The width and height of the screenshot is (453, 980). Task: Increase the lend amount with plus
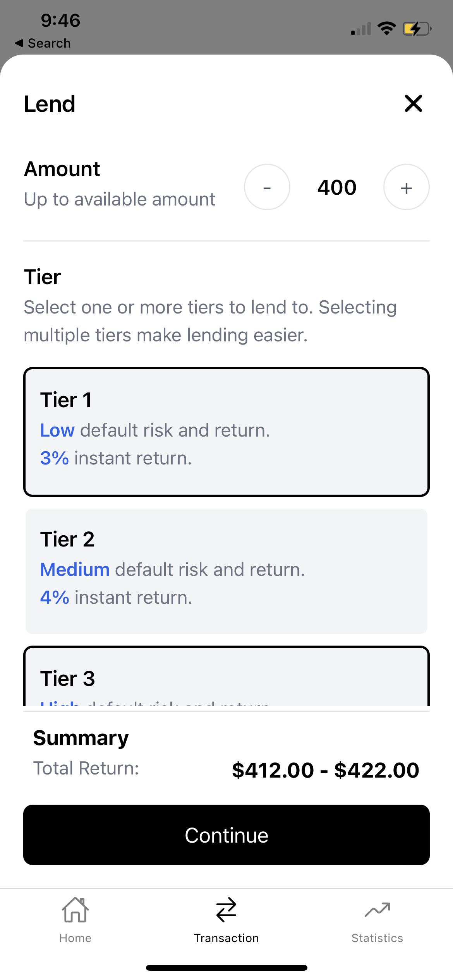pos(406,187)
